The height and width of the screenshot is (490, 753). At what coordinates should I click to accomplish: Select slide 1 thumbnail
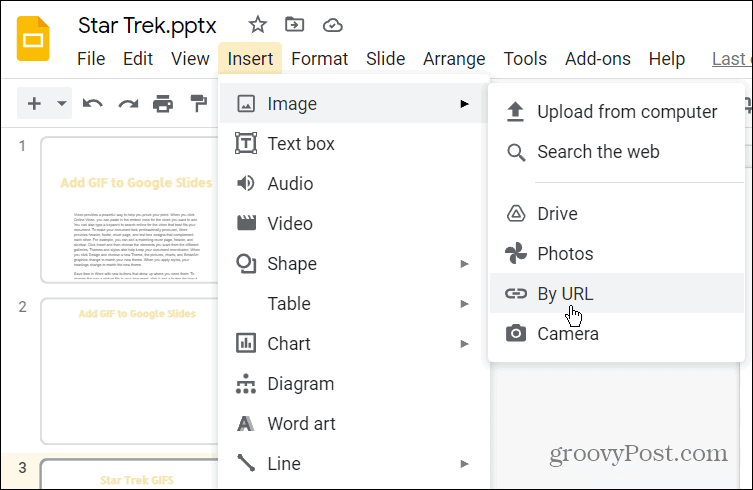coord(130,210)
